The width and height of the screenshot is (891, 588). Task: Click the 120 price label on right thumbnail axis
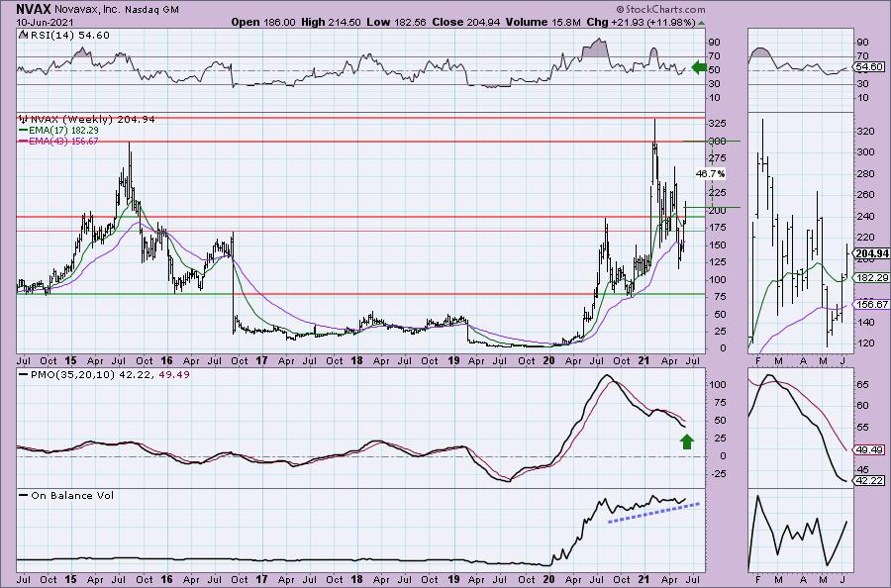[x=866, y=343]
